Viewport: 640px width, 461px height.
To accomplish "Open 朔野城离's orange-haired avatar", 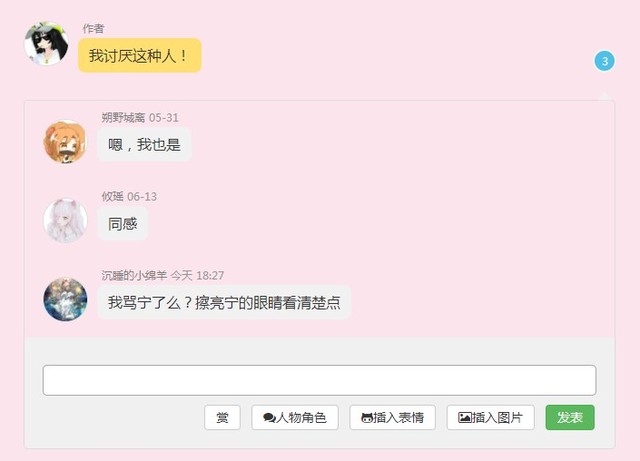I will [x=65, y=142].
